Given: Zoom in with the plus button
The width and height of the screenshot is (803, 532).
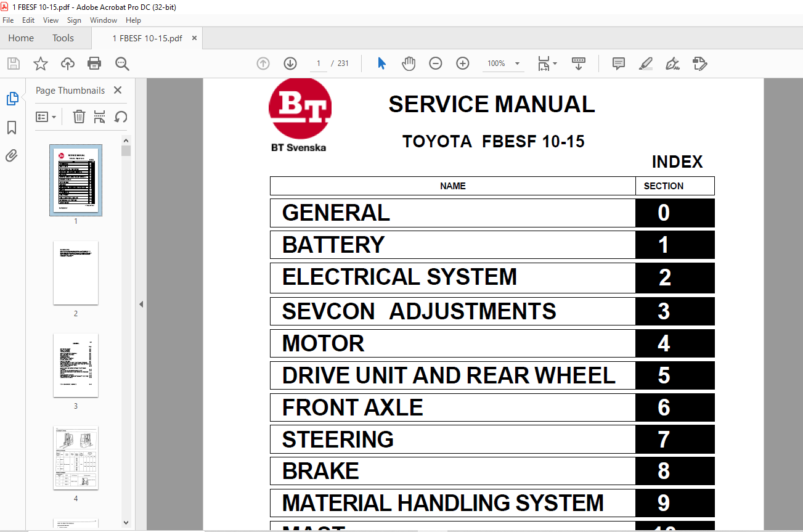Looking at the screenshot, I should tap(463, 63).
